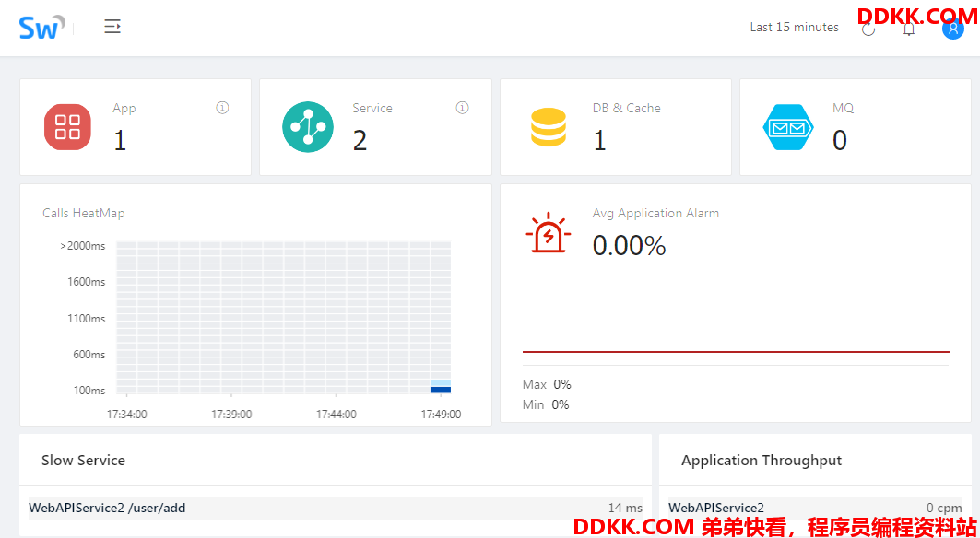Open WebAPIService2 /user/add slow service row
Image resolution: width=980 pixels, height=538 pixels.
(336, 509)
